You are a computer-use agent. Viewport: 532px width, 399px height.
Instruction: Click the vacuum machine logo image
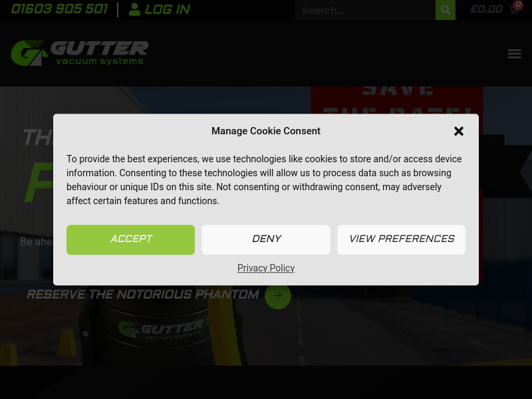tap(163, 329)
